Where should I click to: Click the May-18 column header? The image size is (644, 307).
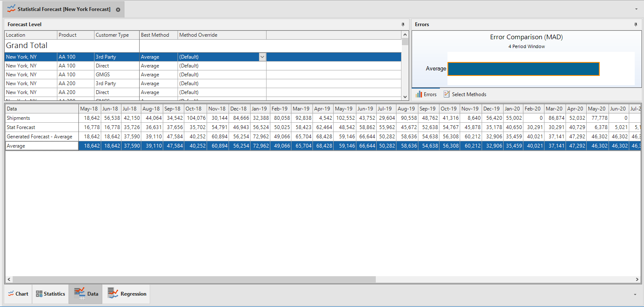90,109
